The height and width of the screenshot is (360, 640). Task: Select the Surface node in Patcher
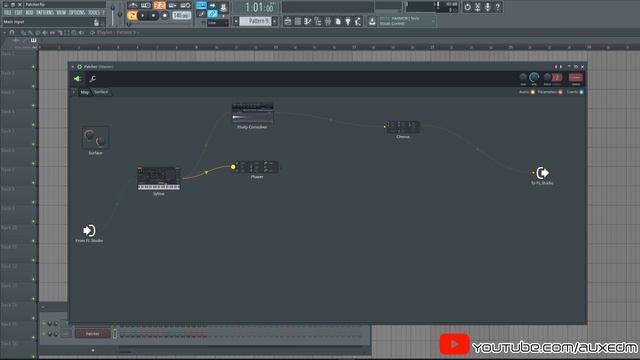95,138
